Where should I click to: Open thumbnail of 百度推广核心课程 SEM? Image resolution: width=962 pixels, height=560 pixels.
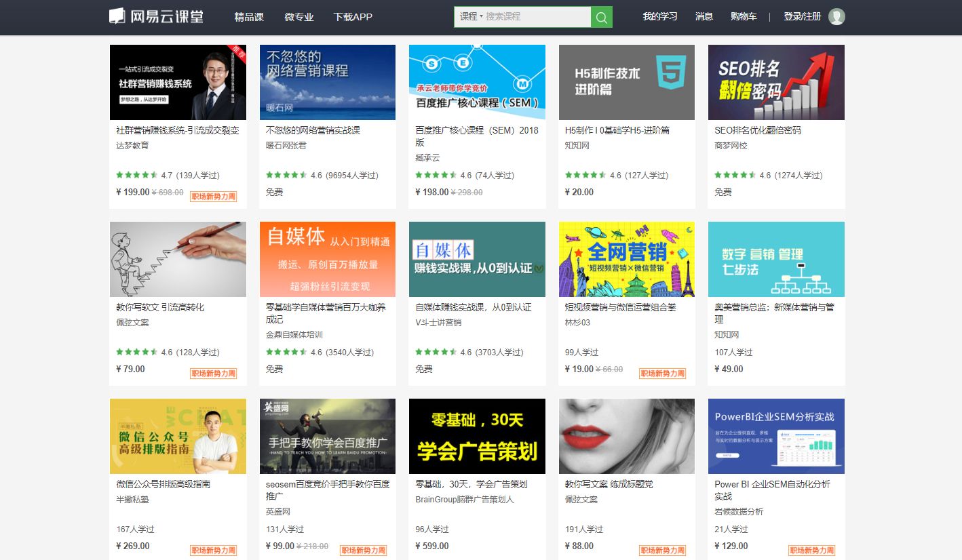pyautogui.click(x=477, y=82)
